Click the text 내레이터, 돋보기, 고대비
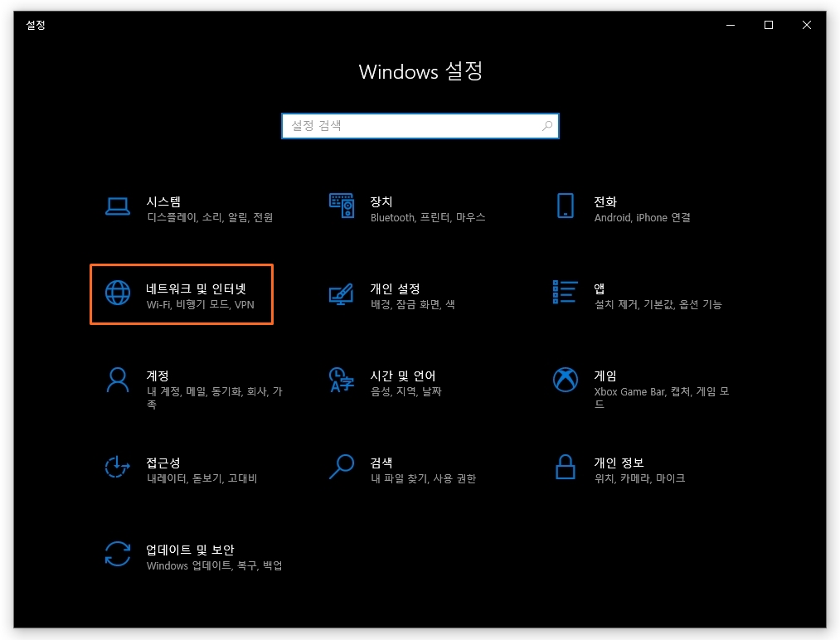This screenshot has height=640, width=840. [202, 478]
